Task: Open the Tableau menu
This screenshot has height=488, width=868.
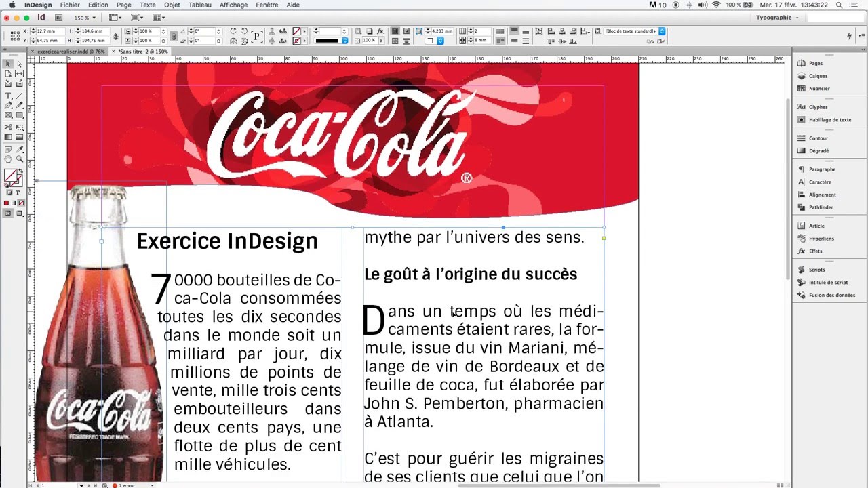Action: pos(200,5)
